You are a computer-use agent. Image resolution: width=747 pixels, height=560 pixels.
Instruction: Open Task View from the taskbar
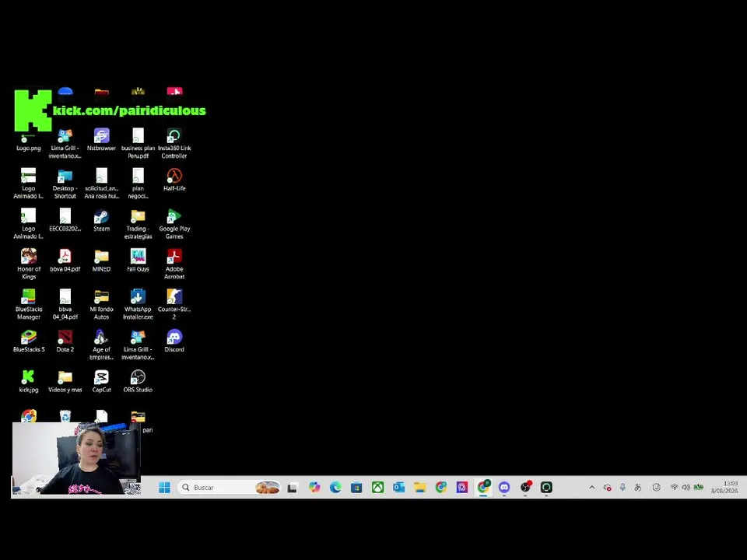tap(292, 487)
